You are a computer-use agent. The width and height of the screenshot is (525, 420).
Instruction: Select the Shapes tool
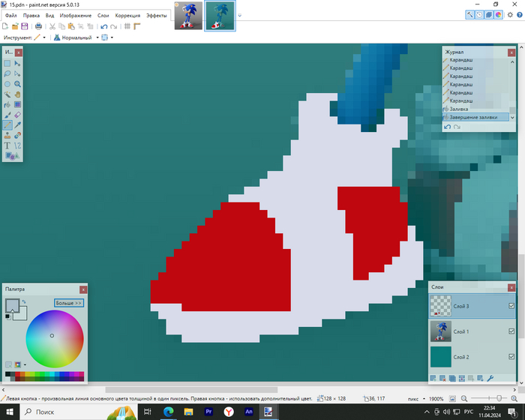13,156
